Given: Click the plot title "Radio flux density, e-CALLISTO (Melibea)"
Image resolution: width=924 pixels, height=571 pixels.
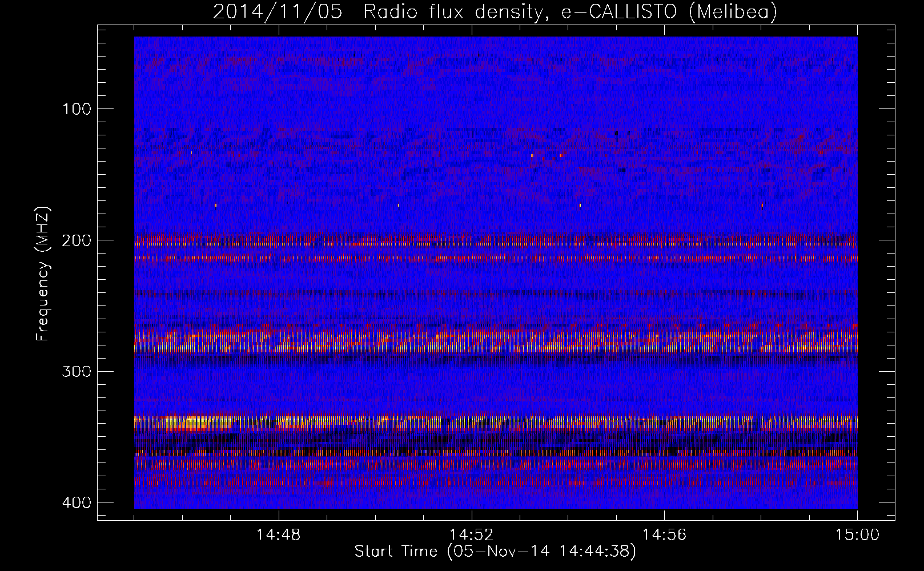Looking at the screenshot, I should click(x=570, y=11).
